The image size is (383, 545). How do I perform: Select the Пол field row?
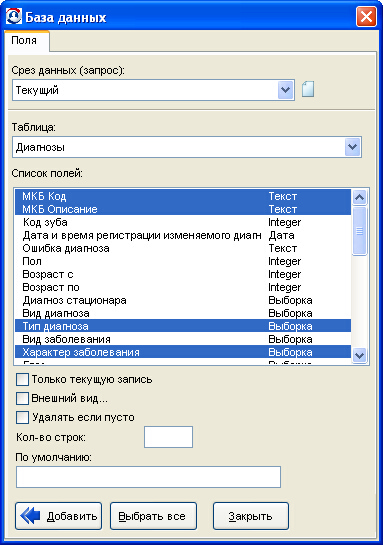click(x=183, y=261)
